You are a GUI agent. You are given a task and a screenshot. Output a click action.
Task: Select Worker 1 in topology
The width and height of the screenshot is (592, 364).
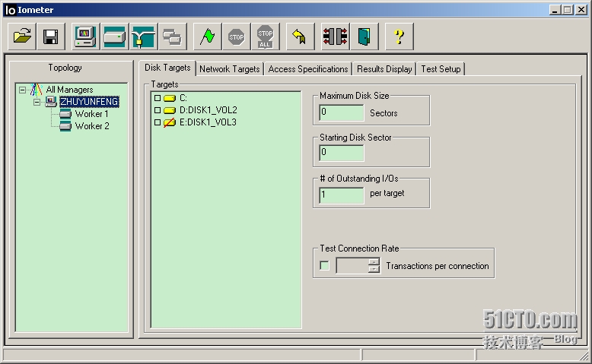point(92,114)
